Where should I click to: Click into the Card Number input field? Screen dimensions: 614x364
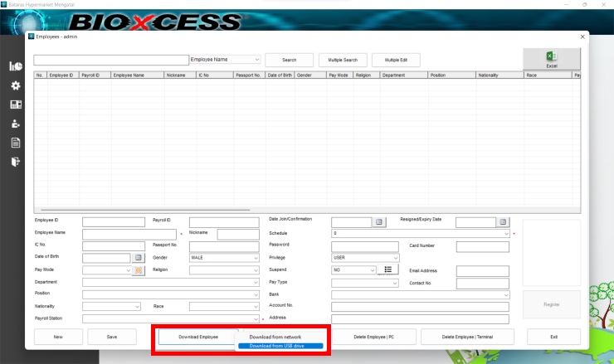482,246
